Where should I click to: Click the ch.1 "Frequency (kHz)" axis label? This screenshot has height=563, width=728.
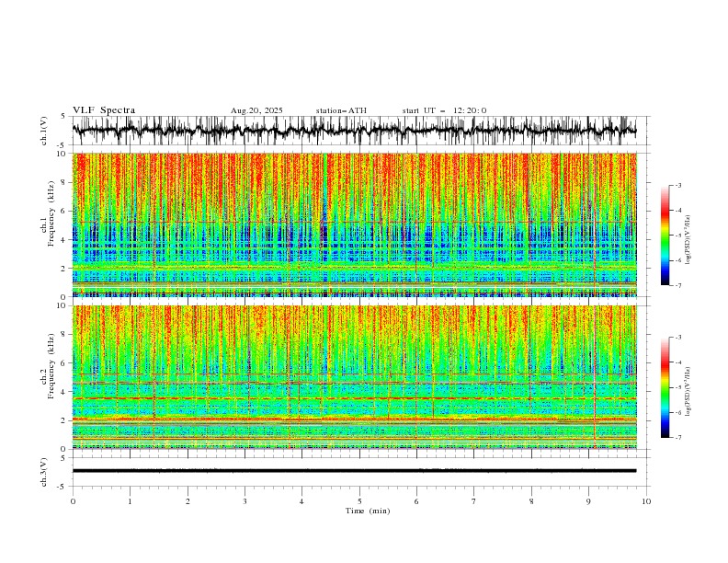pos(51,214)
